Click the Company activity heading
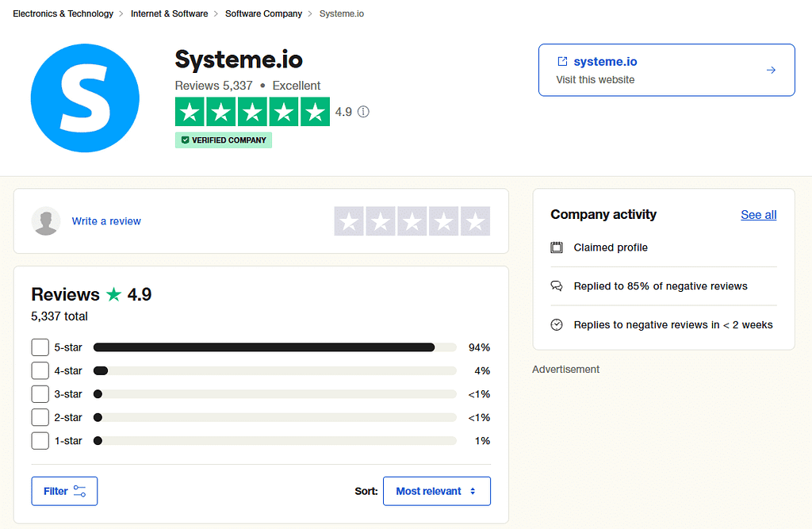812x529 pixels. 603,214
